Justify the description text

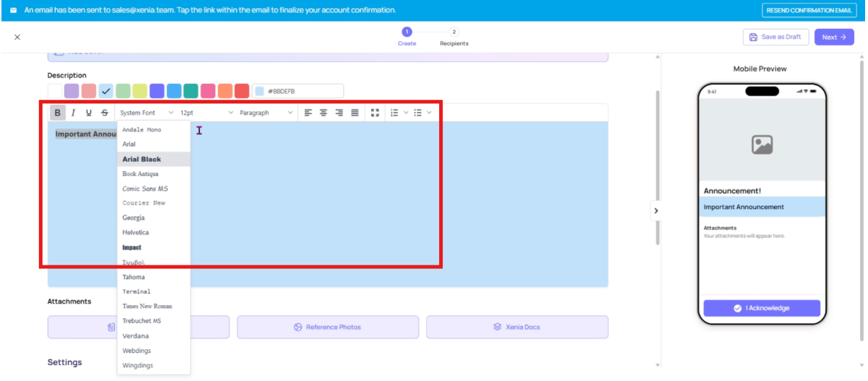355,113
